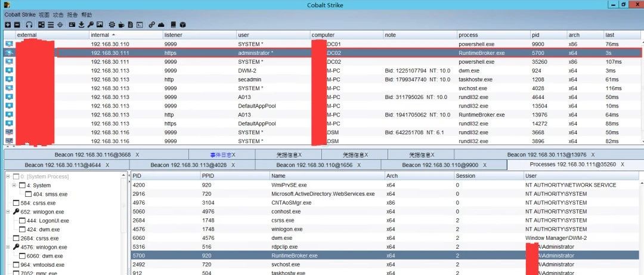The width and height of the screenshot is (644, 275).
Task: Click beacon icon of the DWM-2 session row
Action: [9, 71]
